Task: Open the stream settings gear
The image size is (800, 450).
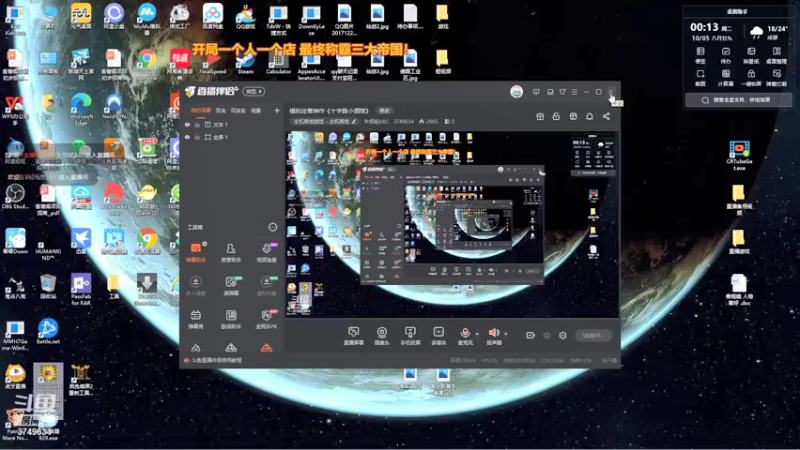Action: click(563, 335)
